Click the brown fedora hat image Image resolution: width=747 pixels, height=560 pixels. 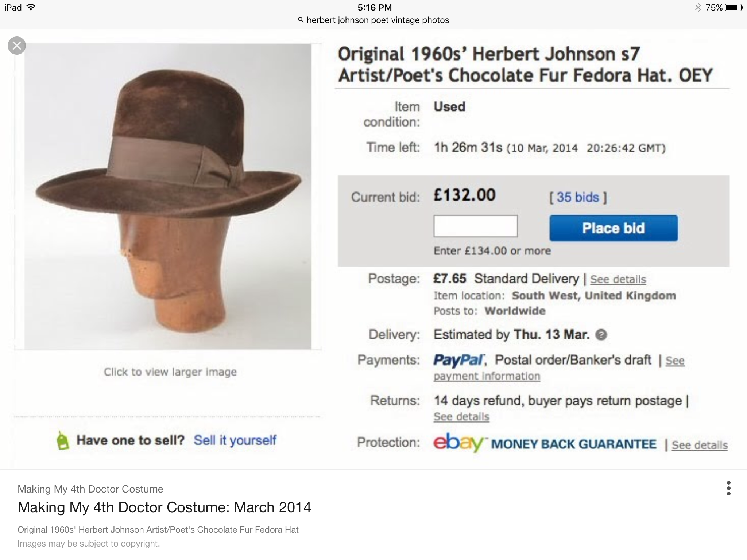point(168,197)
